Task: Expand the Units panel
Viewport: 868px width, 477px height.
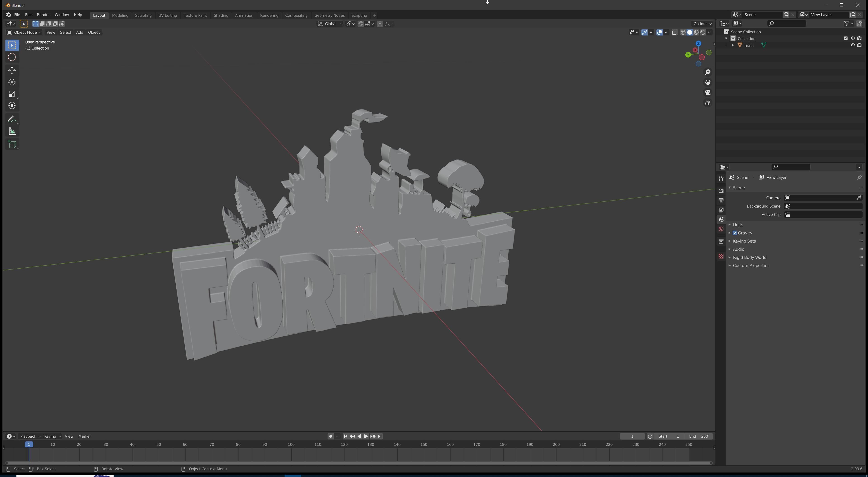Action: [738, 225]
